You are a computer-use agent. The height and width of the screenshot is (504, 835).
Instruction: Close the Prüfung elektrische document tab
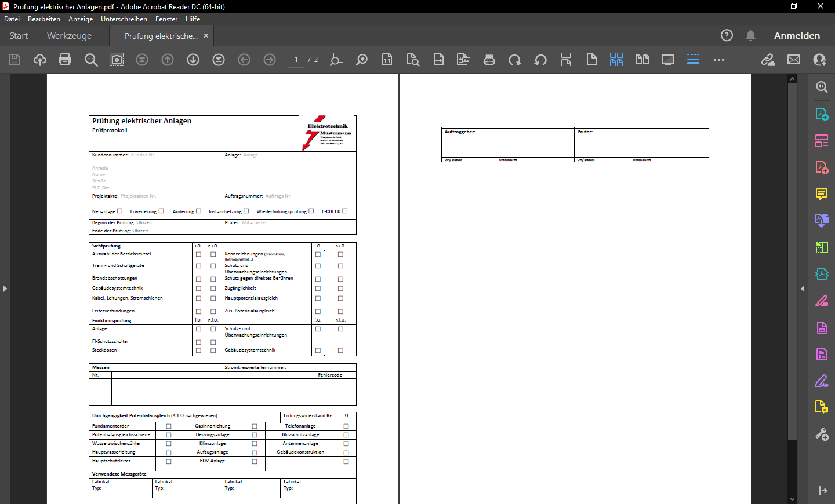206,36
